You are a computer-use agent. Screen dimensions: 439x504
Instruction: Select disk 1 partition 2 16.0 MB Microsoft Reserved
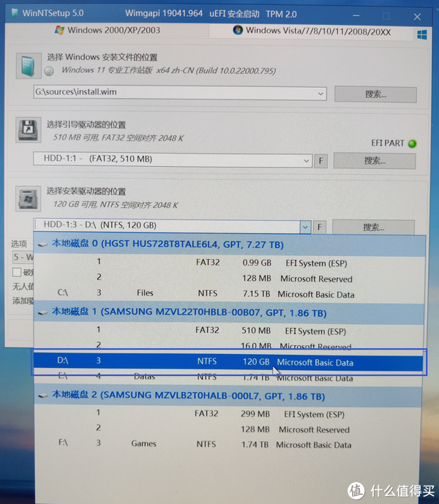[229, 345]
